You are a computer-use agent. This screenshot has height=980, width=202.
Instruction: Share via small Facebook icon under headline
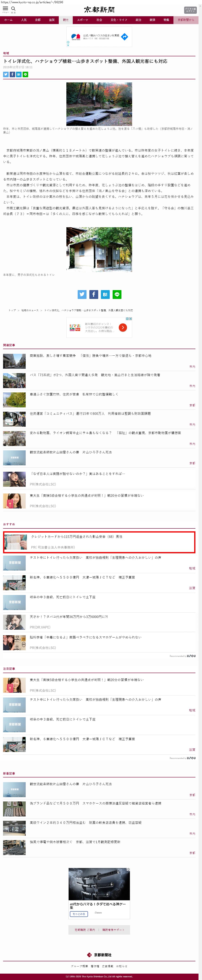click(12, 75)
